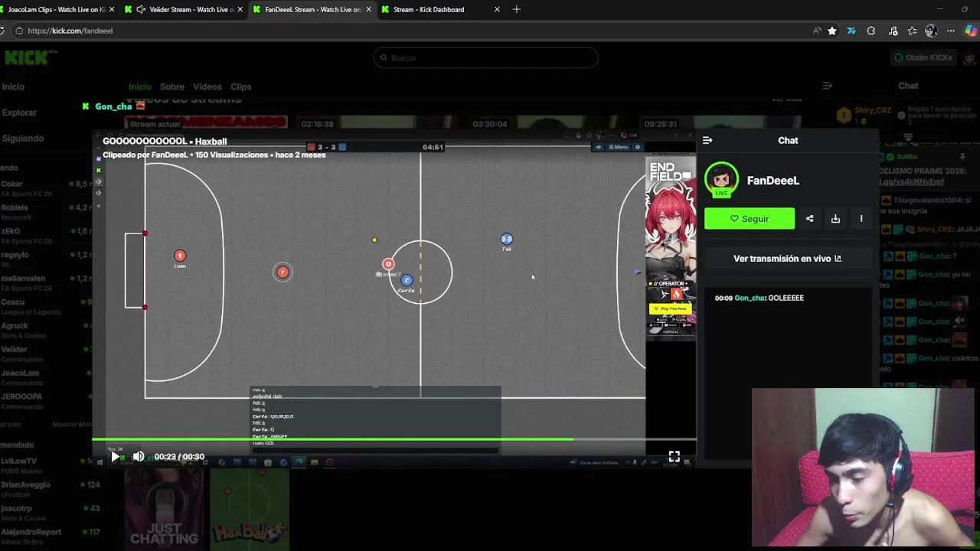Switch to the Videos channel tab
The width and height of the screenshot is (980, 551).
207,86
